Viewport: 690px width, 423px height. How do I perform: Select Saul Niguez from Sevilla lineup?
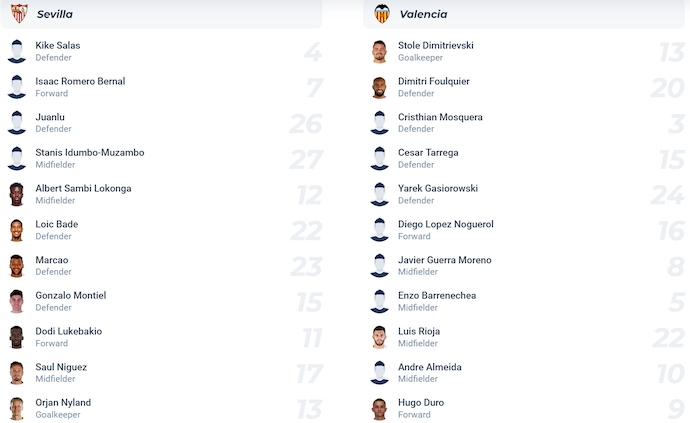tap(61, 367)
